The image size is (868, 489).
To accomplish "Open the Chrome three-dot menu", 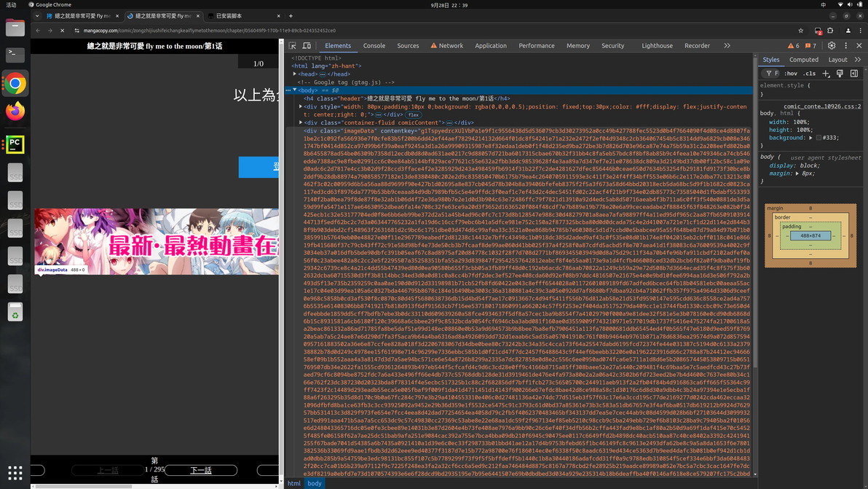I will pyautogui.click(x=860, y=31).
